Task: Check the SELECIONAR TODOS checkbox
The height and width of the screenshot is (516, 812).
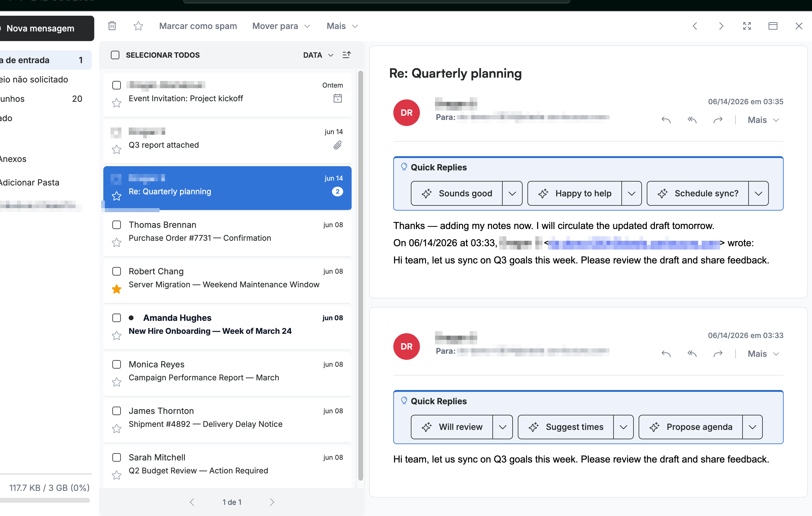Action: point(115,55)
